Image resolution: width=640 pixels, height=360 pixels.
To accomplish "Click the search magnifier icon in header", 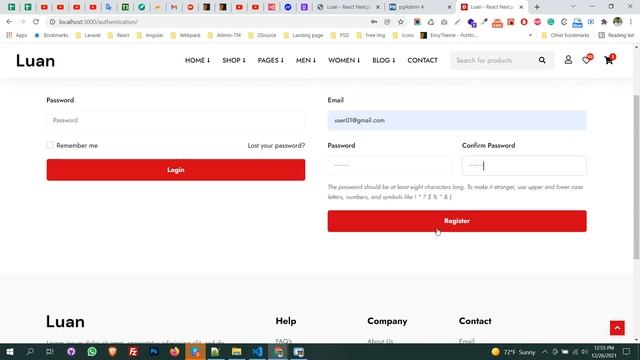I will (542, 60).
